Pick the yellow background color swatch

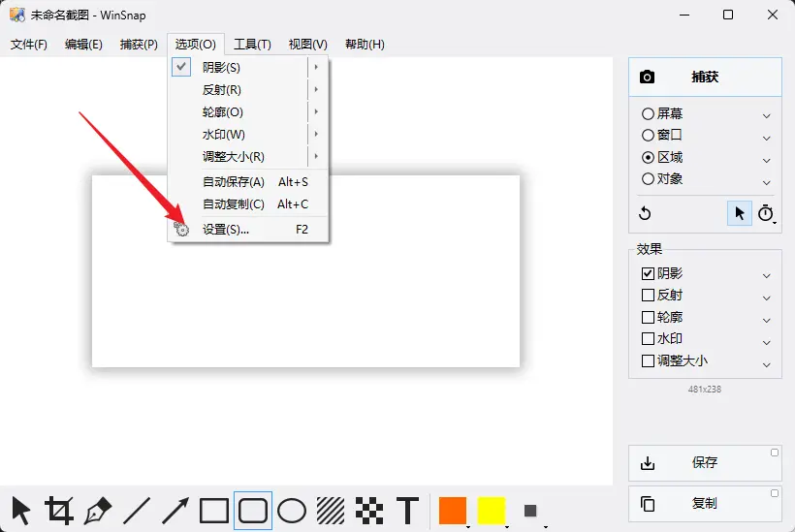click(492, 511)
